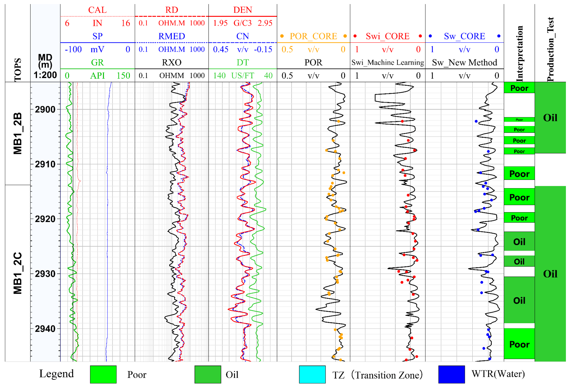Select the Sw_New Method header
The image size is (571, 392).
(464, 62)
